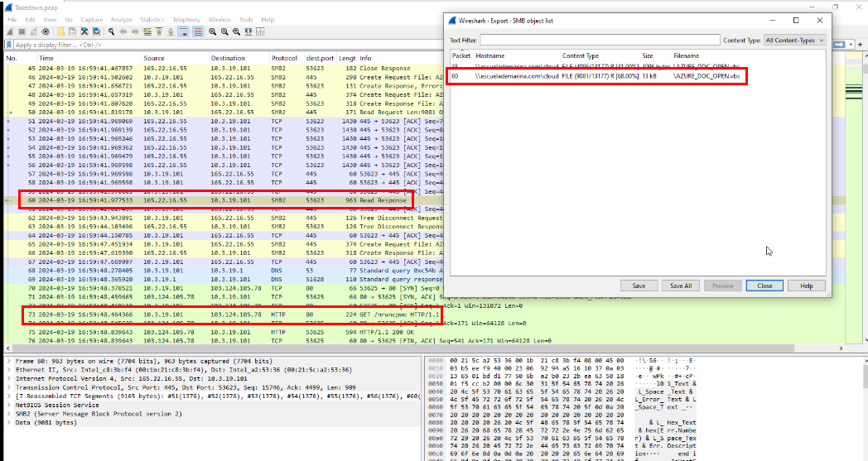The height and width of the screenshot is (461, 868).
Task: Jump to the last packet icon
Action: [171, 32]
